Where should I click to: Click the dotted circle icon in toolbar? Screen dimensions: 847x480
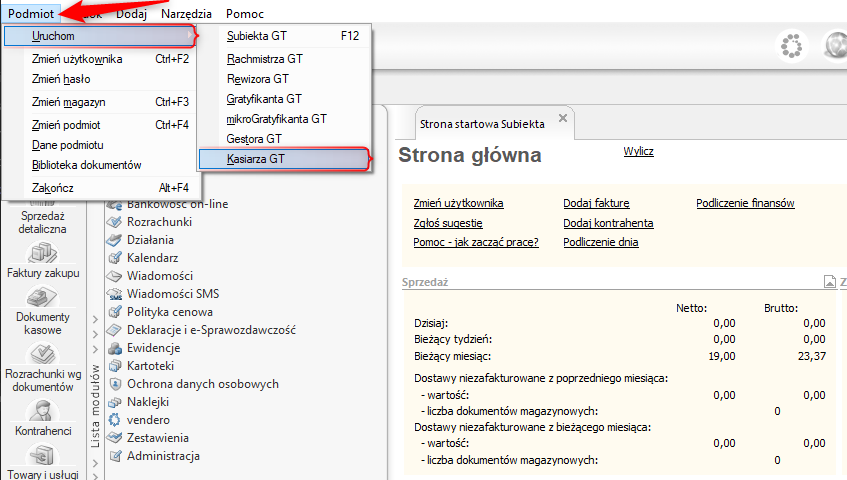tap(792, 46)
